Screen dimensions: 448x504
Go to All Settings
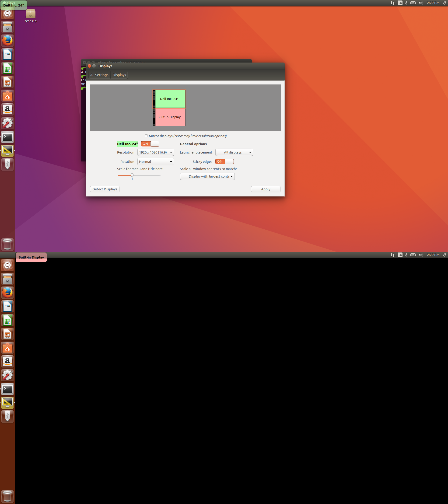(x=99, y=75)
